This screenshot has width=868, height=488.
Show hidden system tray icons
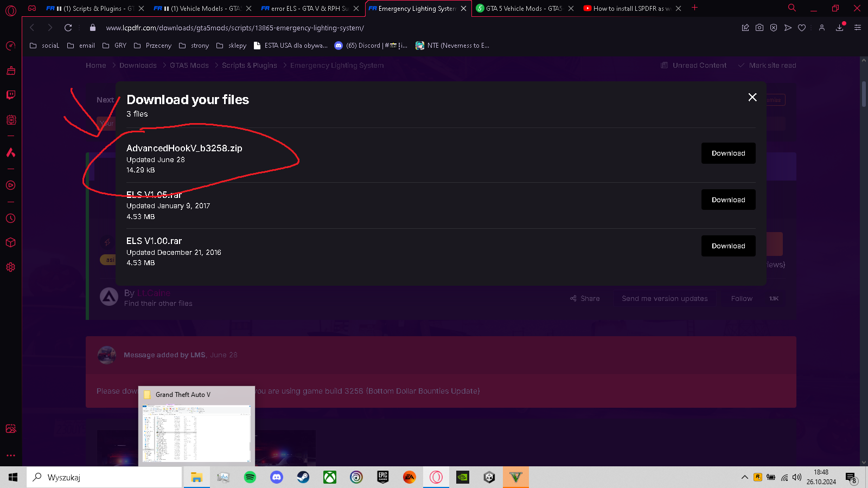pyautogui.click(x=744, y=477)
